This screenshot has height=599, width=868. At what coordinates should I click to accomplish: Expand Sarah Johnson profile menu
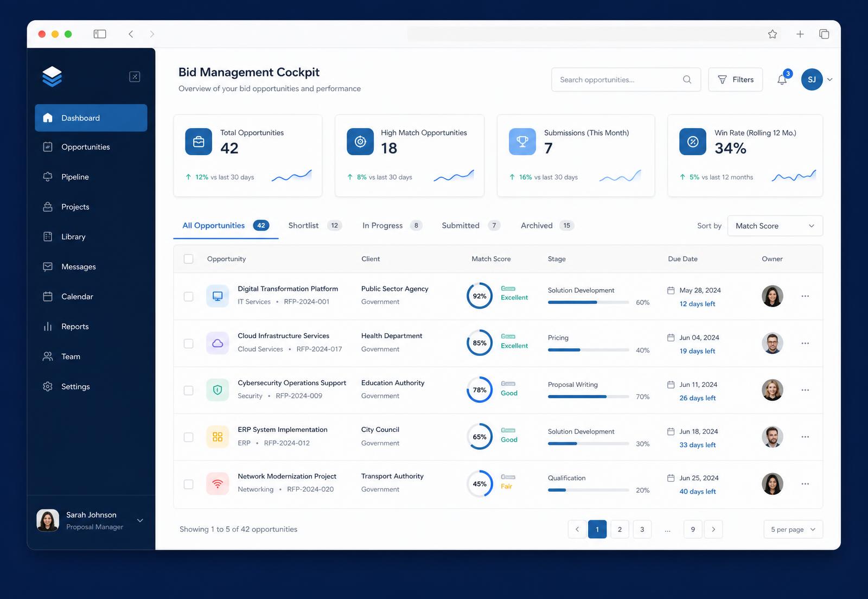(x=140, y=520)
